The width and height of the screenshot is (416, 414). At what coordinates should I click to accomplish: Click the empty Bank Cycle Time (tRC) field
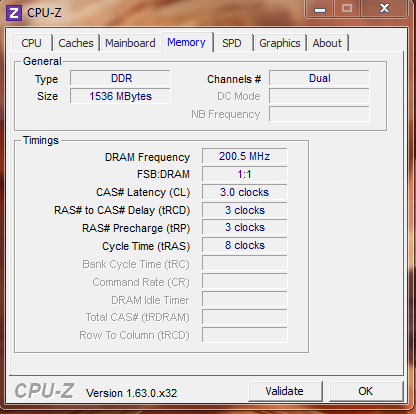[245, 263]
